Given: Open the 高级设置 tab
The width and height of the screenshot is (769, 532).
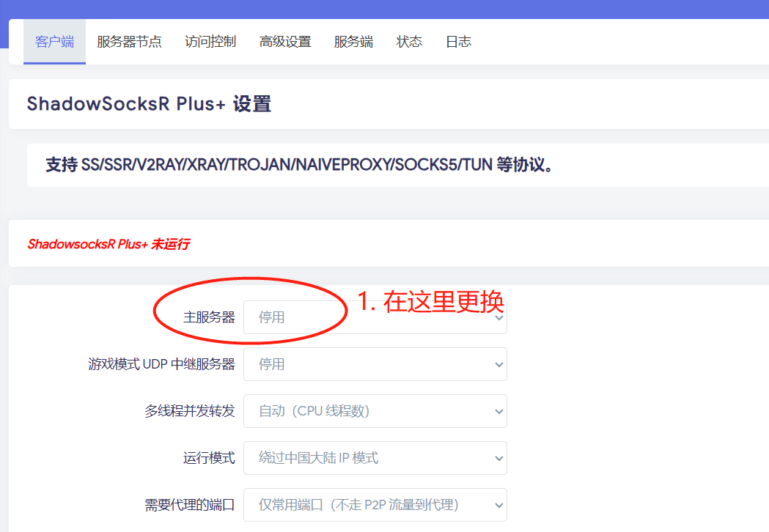Looking at the screenshot, I should tap(285, 42).
